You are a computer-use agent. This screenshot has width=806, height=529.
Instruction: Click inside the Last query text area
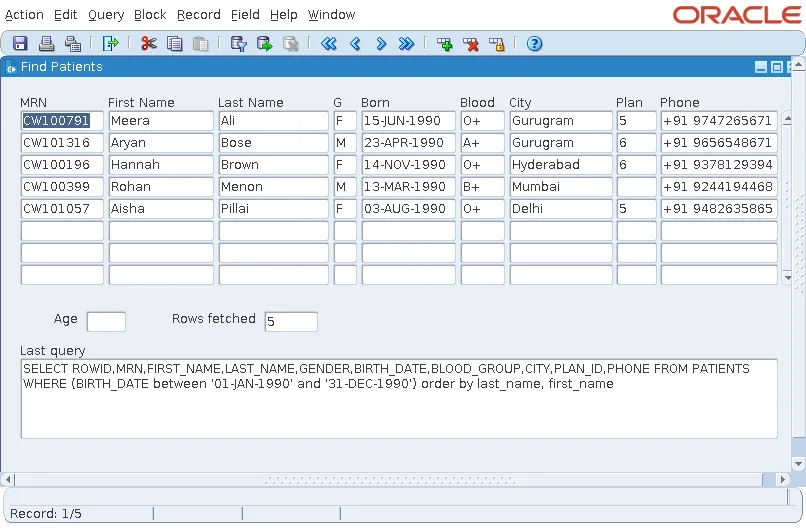pyautogui.click(x=399, y=399)
